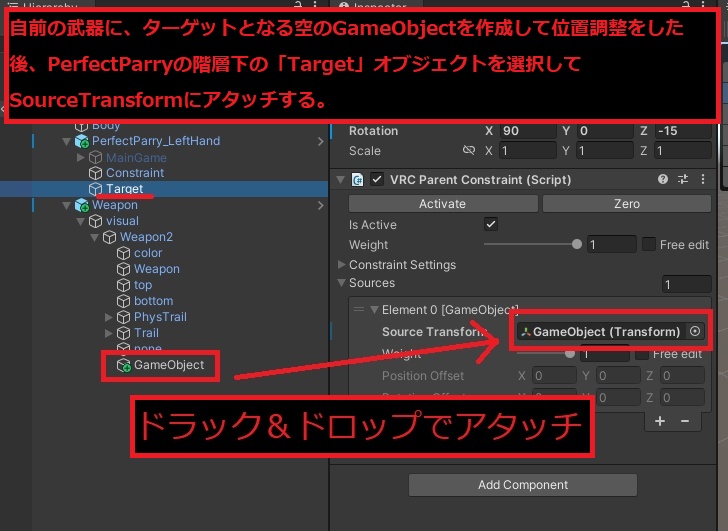Select the bottom object

(x=153, y=301)
